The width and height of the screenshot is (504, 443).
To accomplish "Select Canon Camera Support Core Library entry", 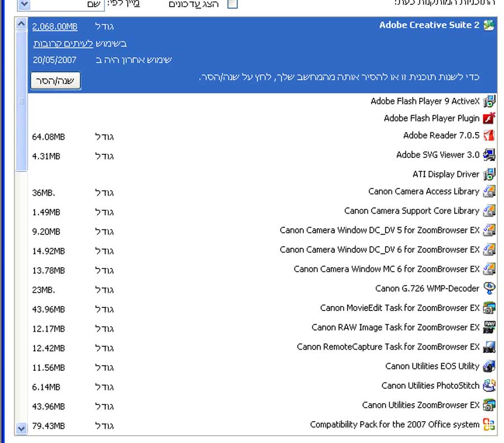I will tap(262, 211).
